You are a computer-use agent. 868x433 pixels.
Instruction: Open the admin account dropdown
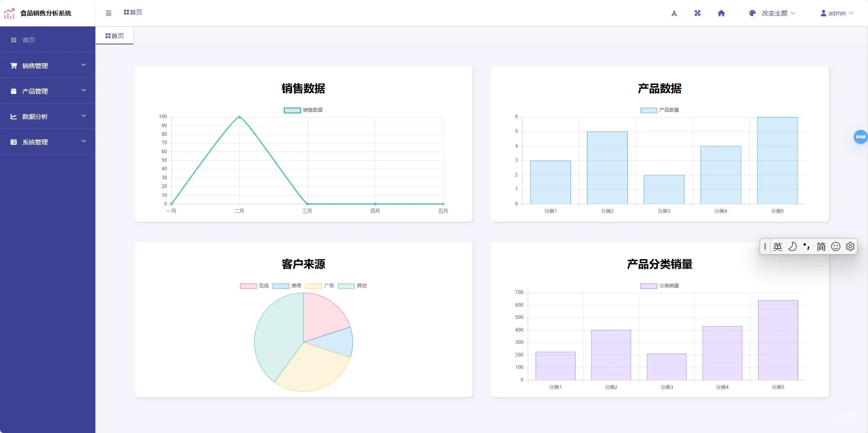point(837,13)
